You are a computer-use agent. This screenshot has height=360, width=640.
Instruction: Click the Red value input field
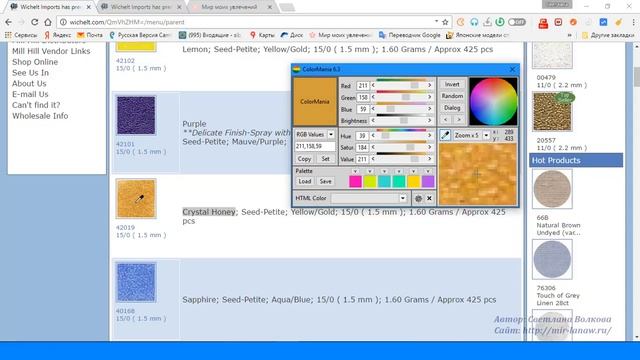point(362,86)
